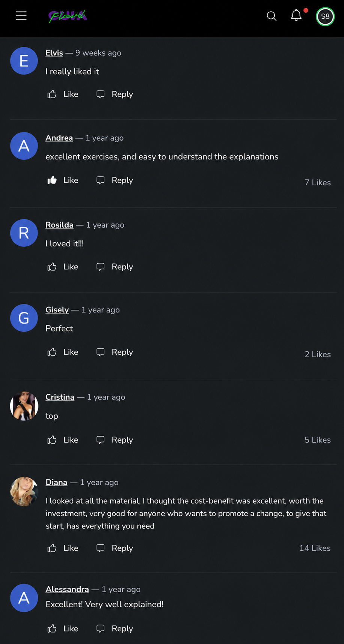Open the S8 profile avatar
This screenshot has width=344, height=644.
tap(325, 17)
